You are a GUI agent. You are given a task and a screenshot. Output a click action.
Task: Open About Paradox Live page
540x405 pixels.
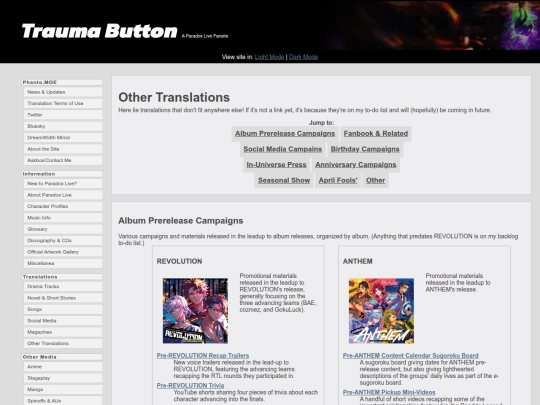click(63, 195)
